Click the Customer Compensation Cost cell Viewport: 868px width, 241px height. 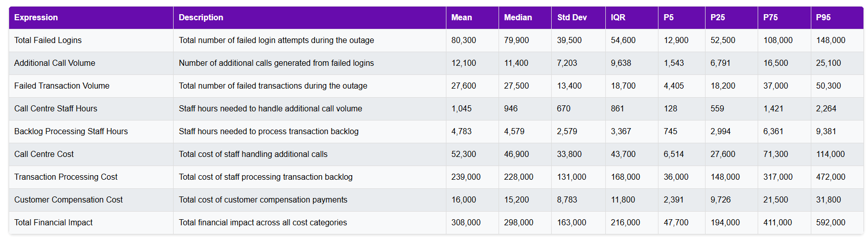68,200
